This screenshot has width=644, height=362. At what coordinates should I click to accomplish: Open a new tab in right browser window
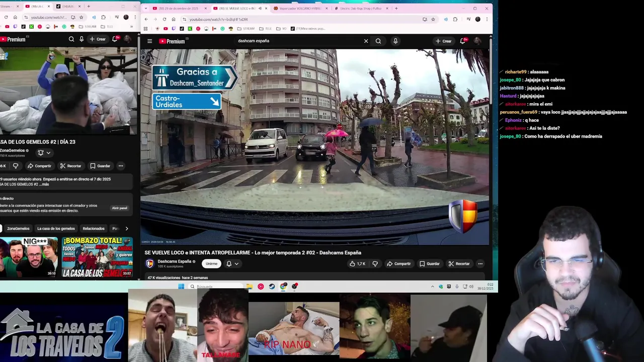396,8
